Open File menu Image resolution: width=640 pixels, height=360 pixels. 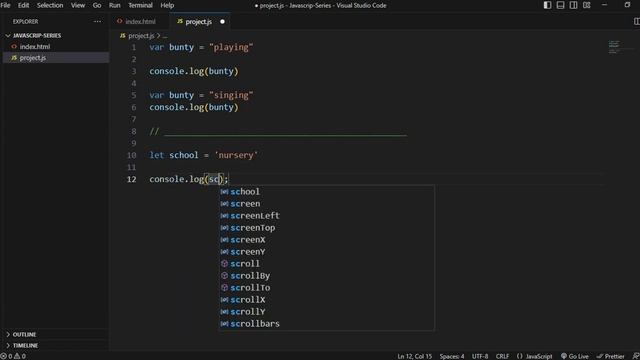(x=5, y=5)
